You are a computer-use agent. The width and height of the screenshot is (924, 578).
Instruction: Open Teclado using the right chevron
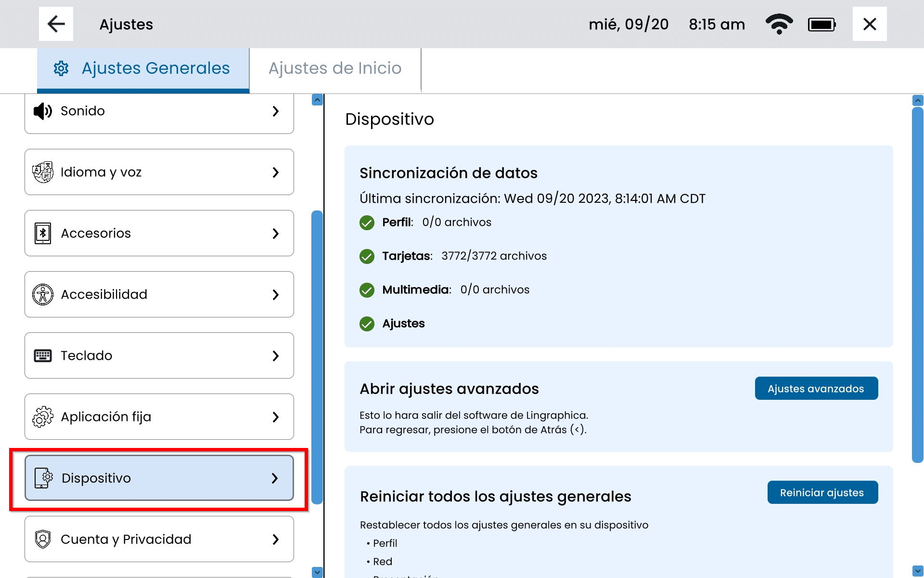(x=275, y=355)
